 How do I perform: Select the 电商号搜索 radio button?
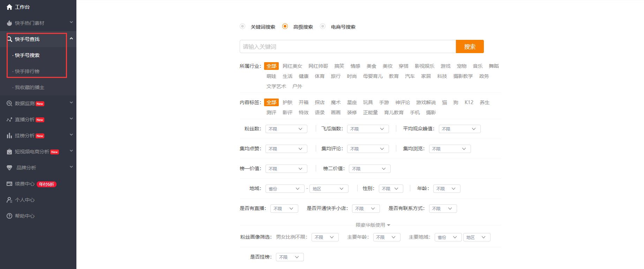click(323, 26)
